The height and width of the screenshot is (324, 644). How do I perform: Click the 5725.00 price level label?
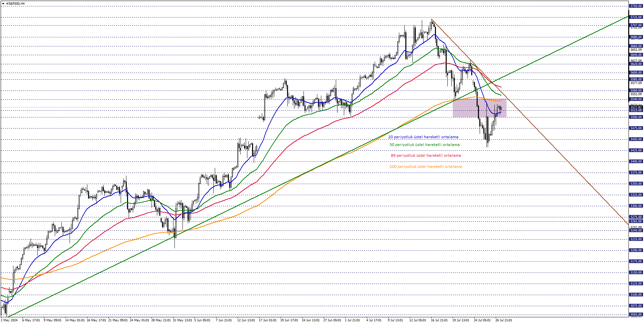click(636, 17)
